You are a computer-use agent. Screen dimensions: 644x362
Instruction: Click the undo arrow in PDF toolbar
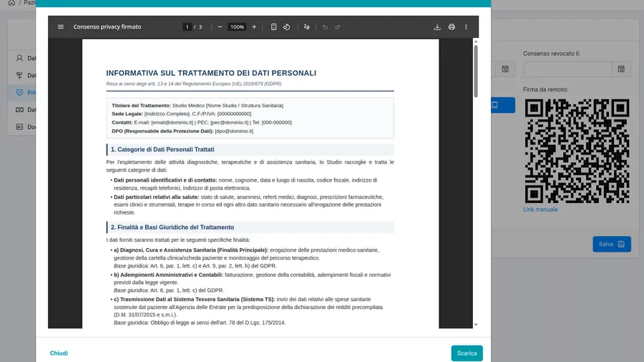pos(325,26)
